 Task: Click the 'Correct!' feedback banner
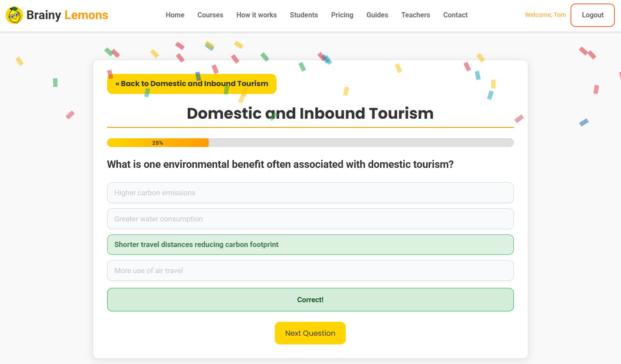tap(310, 300)
